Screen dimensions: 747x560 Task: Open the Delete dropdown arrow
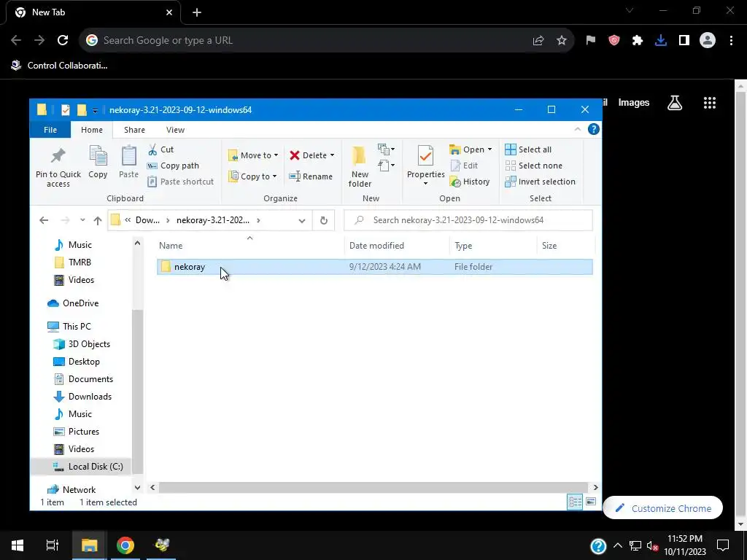332,155
